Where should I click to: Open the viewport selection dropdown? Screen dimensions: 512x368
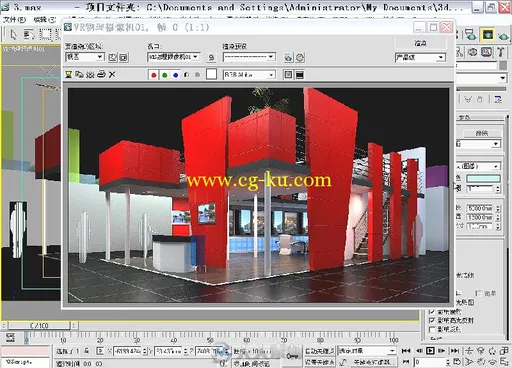tap(174, 57)
